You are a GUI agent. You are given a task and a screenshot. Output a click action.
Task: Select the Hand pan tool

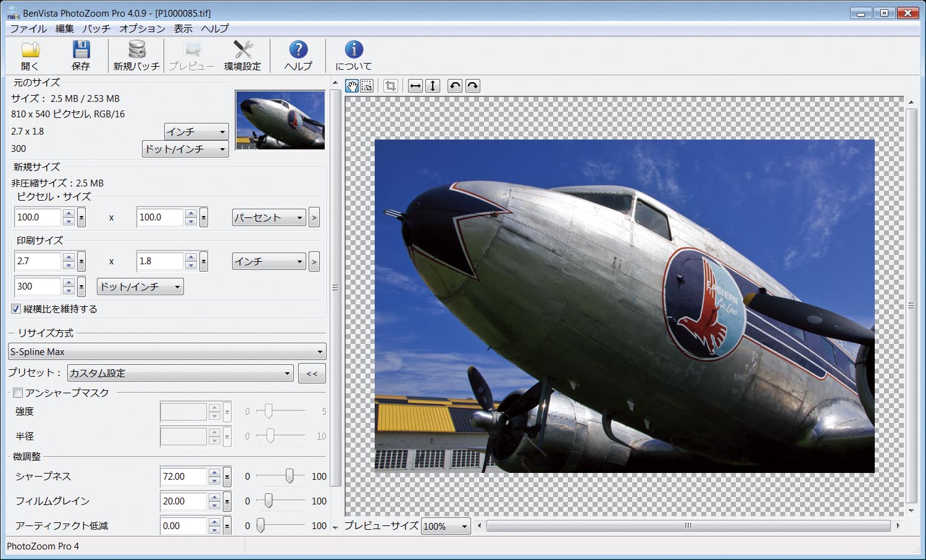[x=351, y=86]
